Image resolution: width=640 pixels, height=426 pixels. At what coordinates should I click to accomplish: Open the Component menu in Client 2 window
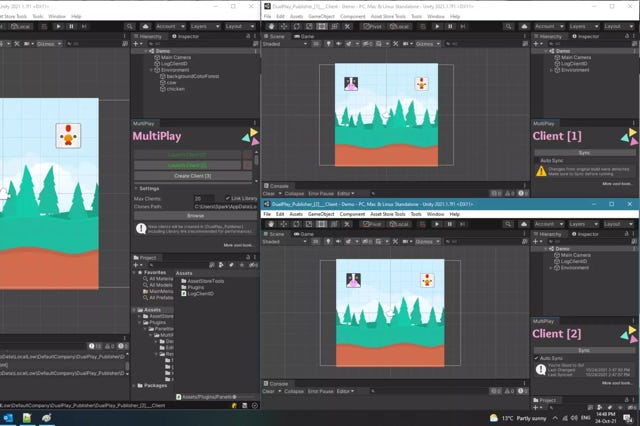(x=352, y=214)
